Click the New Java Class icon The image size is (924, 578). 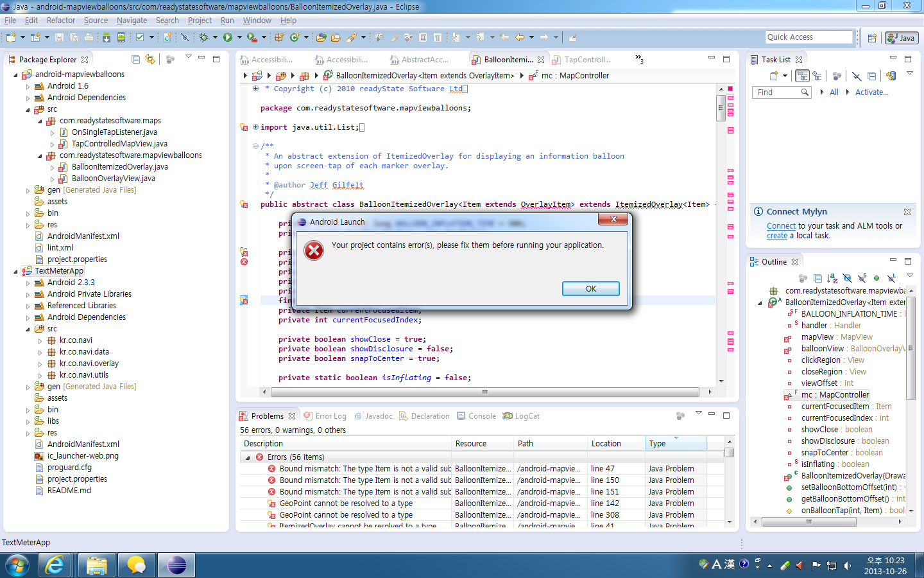295,37
